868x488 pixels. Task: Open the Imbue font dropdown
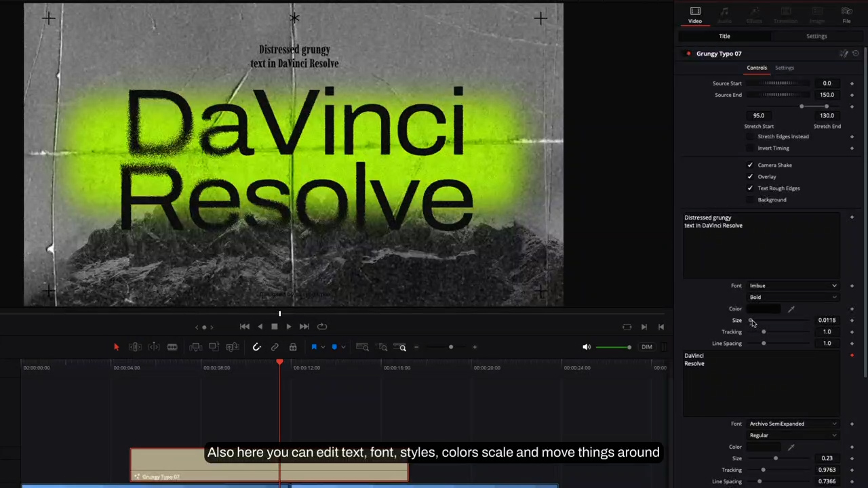793,286
